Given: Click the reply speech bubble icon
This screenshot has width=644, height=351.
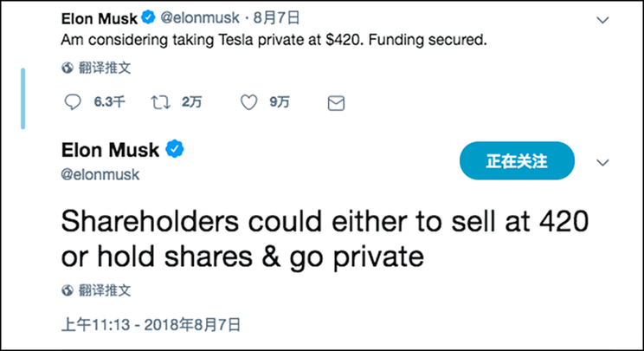Looking at the screenshot, I should [x=74, y=103].
